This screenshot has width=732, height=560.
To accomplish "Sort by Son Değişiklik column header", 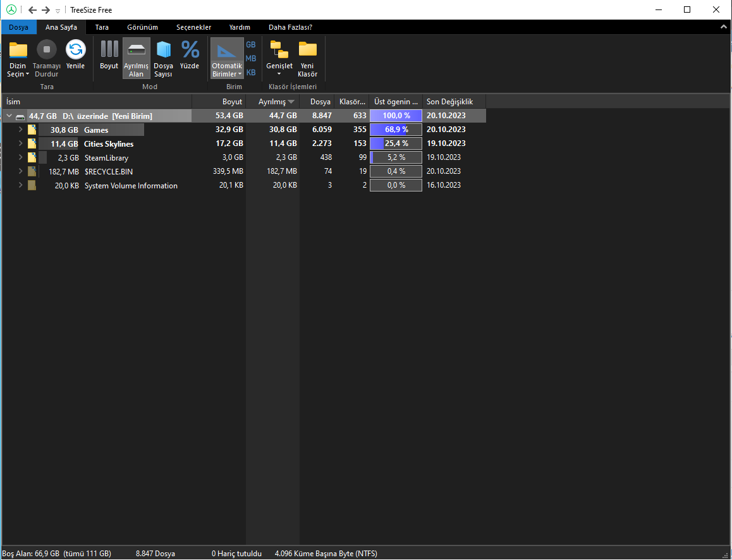I will coord(454,102).
